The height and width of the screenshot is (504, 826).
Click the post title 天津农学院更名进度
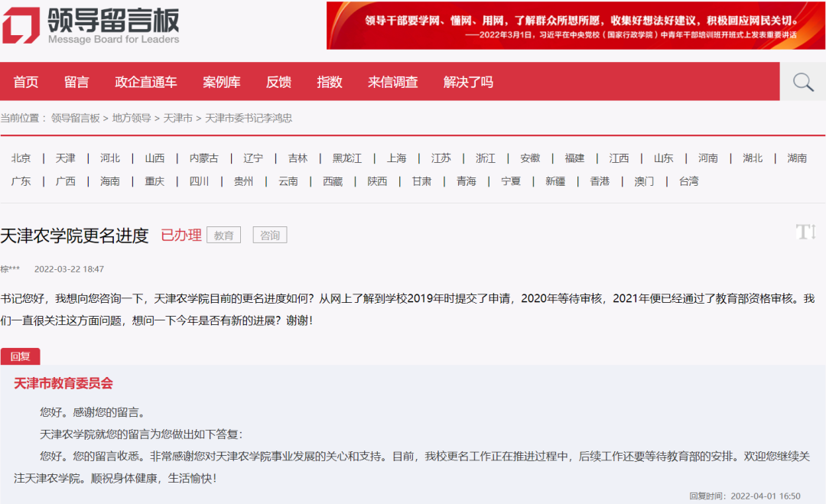[x=74, y=236]
